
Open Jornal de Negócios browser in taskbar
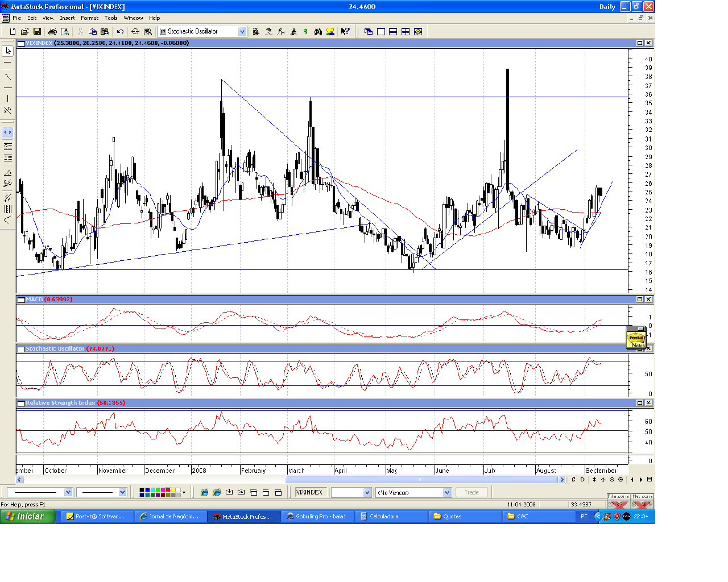click(x=171, y=516)
